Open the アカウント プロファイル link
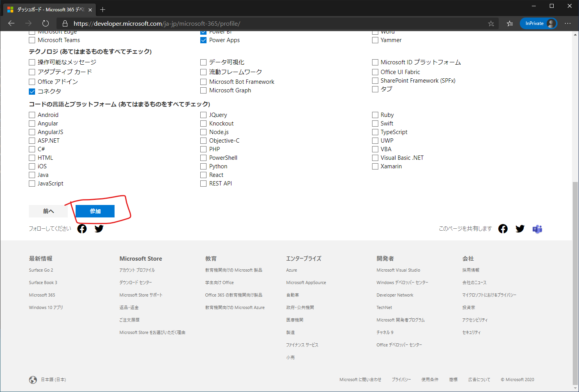This screenshot has height=392, width=579. click(x=137, y=270)
